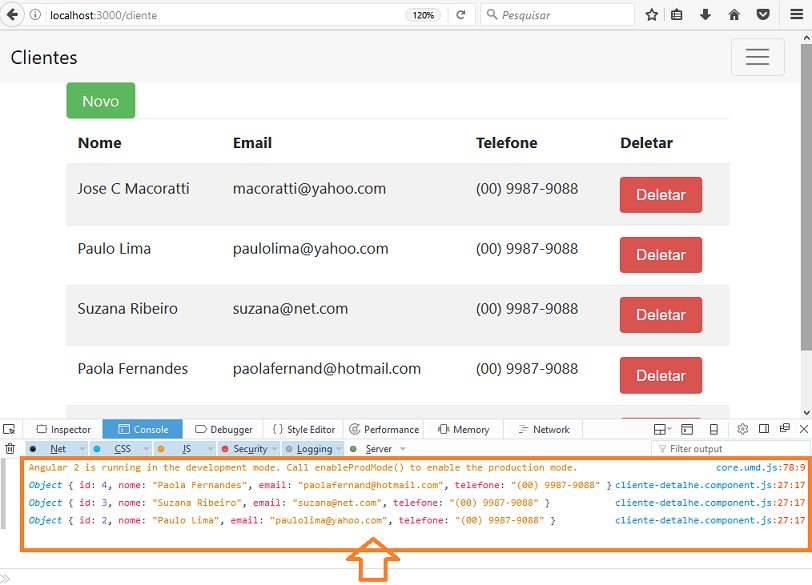This screenshot has width=812, height=585.
Task: Select an iframe target in devtools toolbar
Action: 662,429
